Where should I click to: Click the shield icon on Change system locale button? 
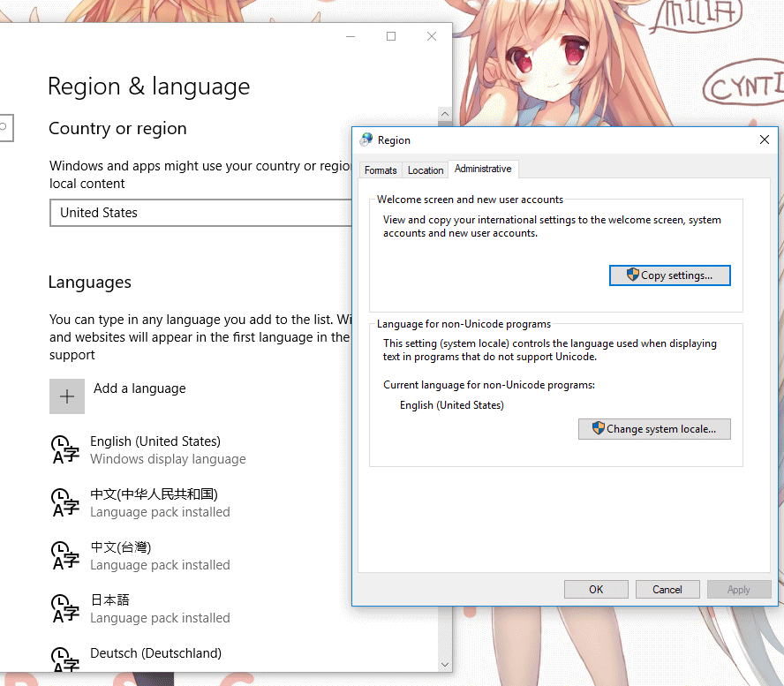(x=598, y=428)
